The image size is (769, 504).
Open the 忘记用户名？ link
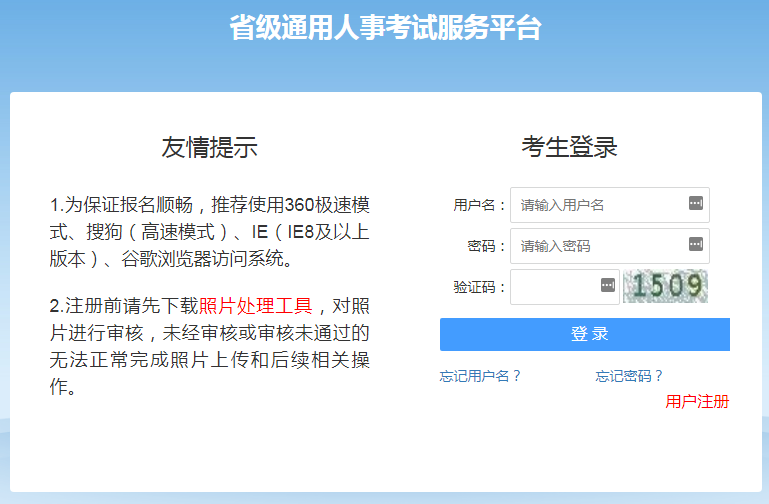pos(481,377)
